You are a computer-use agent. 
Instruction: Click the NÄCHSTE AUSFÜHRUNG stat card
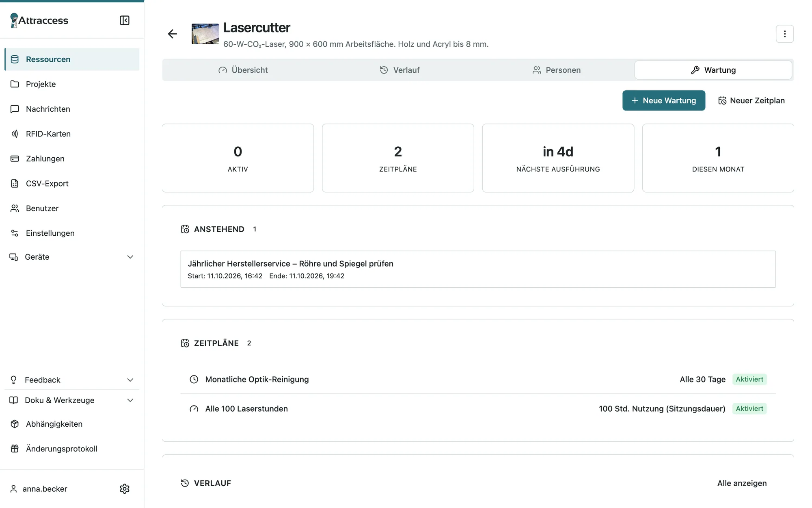(x=558, y=158)
